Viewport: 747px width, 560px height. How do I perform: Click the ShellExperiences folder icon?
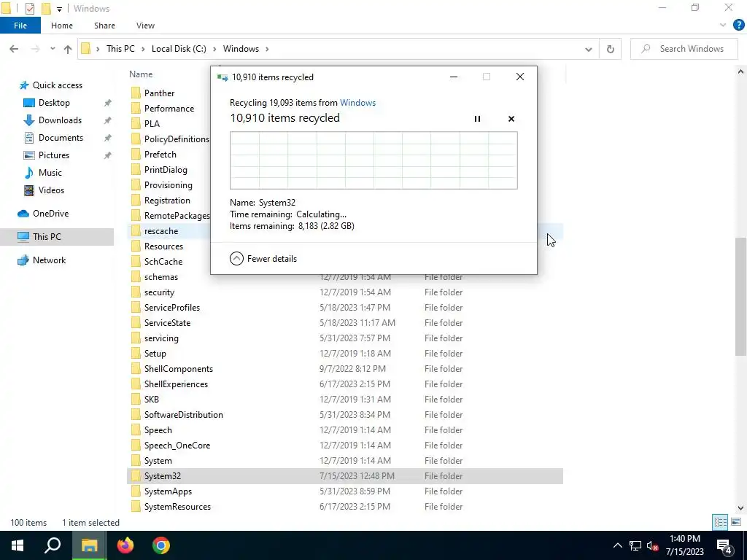136,384
